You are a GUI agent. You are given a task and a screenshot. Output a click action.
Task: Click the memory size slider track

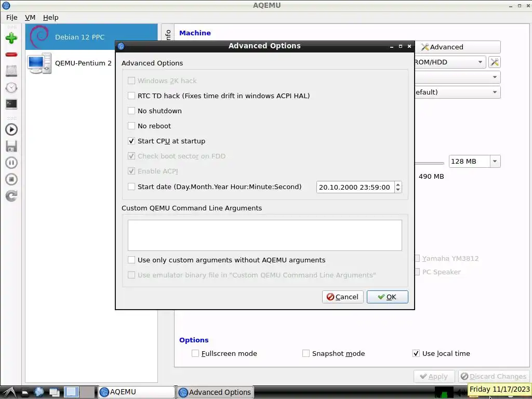429,163
